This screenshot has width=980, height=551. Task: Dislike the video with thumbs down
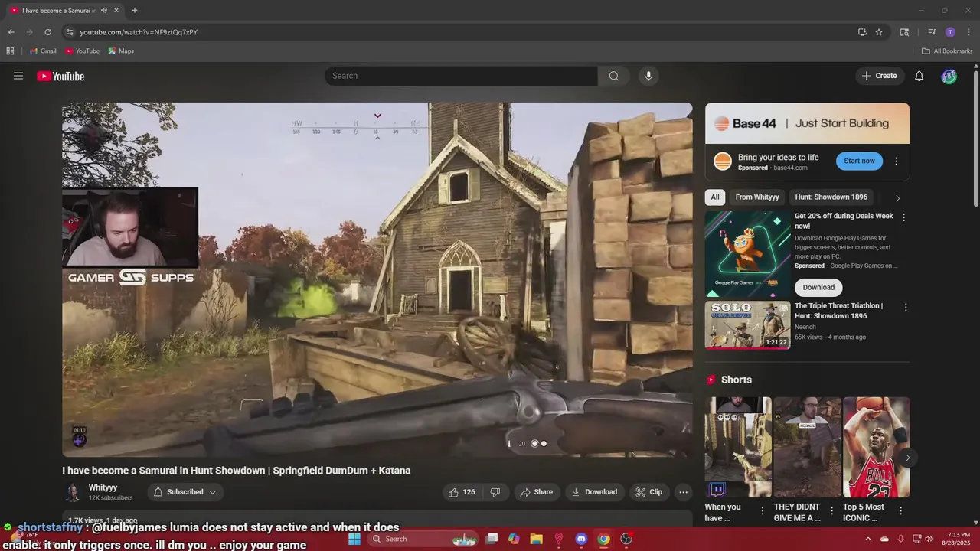click(x=495, y=492)
